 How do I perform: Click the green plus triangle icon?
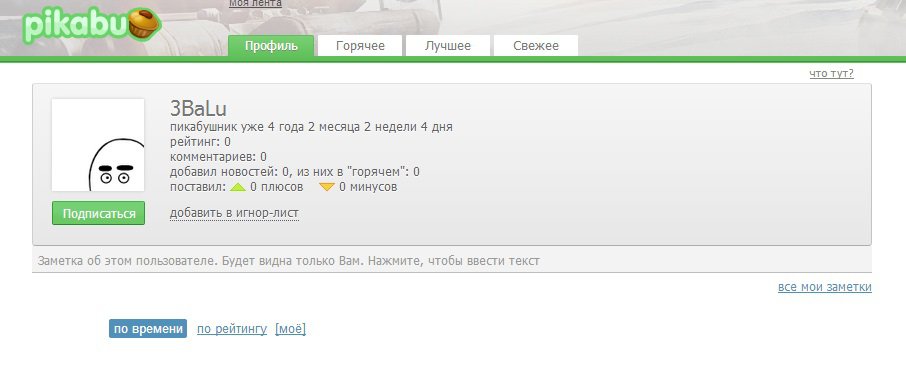coord(238,187)
